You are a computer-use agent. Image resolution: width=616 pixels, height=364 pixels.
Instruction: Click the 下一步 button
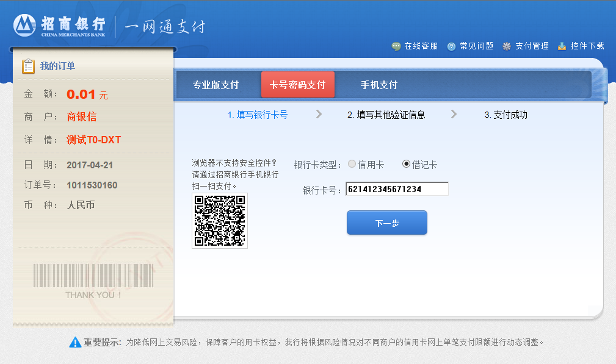(x=387, y=223)
